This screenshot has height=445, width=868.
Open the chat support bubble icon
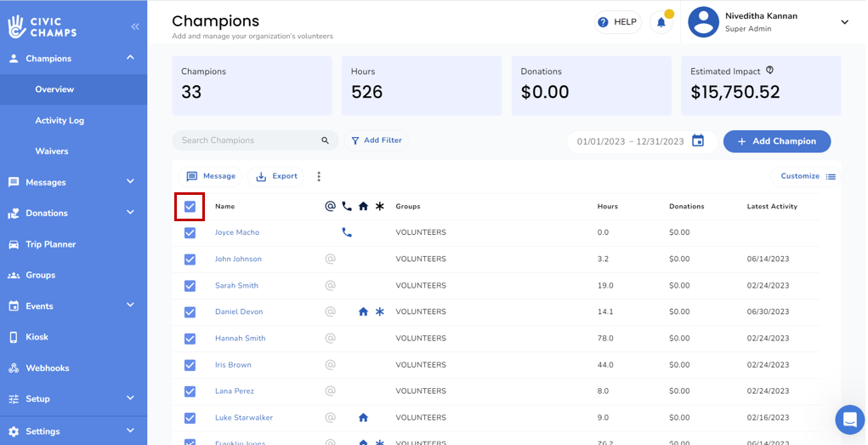coord(849,419)
